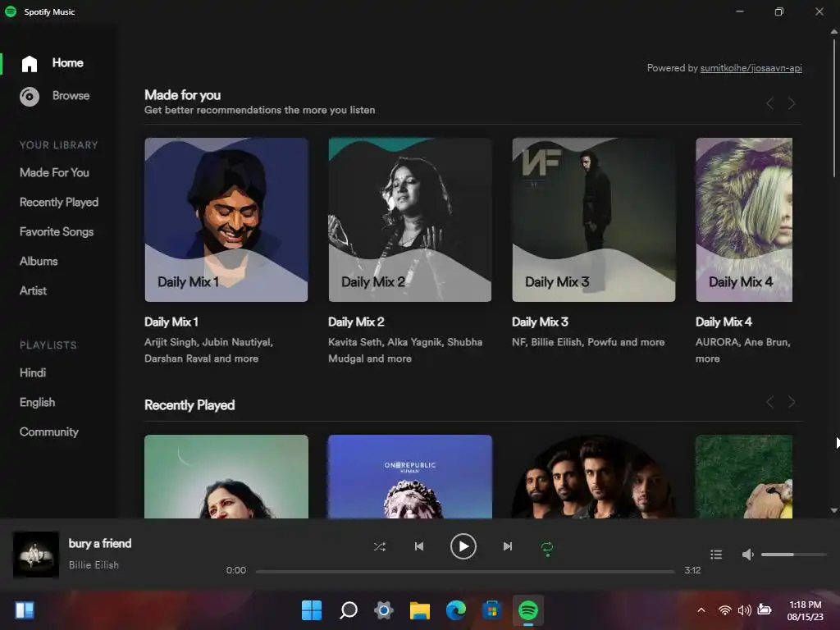The width and height of the screenshot is (840, 630).
Task: Expand hidden system tray icons
Action: pyautogui.click(x=701, y=610)
